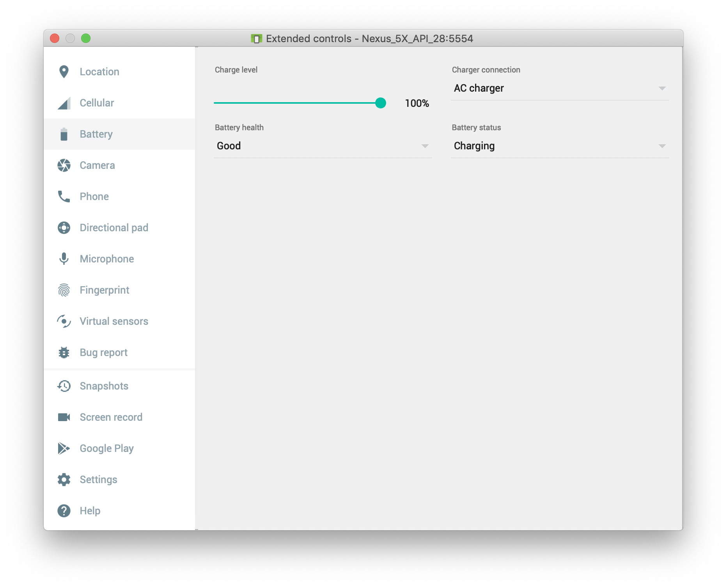Open the Google Play panel
The image size is (727, 588).
point(119,448)
